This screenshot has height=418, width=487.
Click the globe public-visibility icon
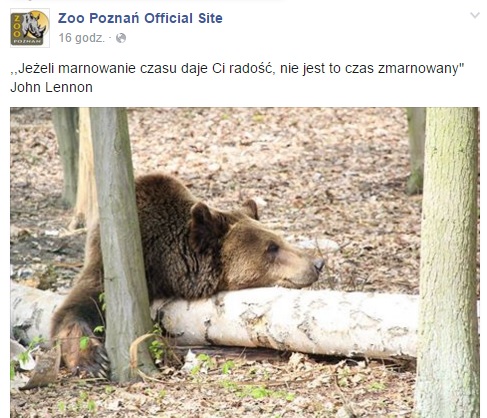[x=121, y=38]
